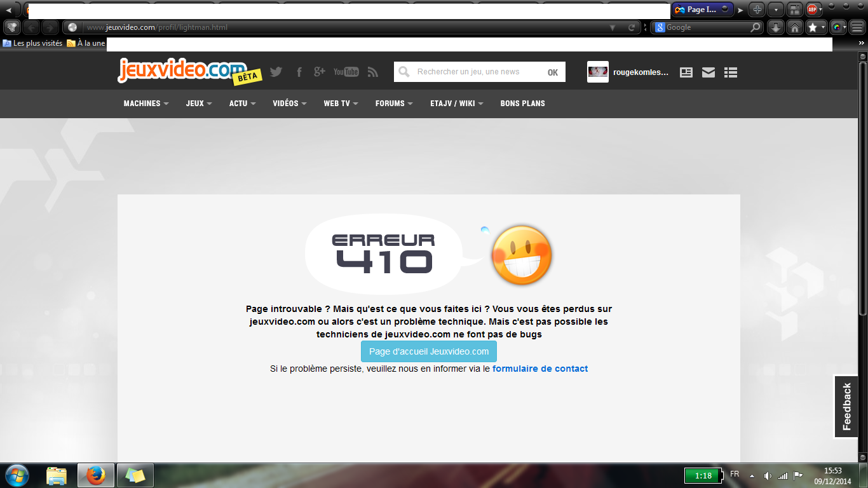Reload the page with refresh arrow

[632, 27]
